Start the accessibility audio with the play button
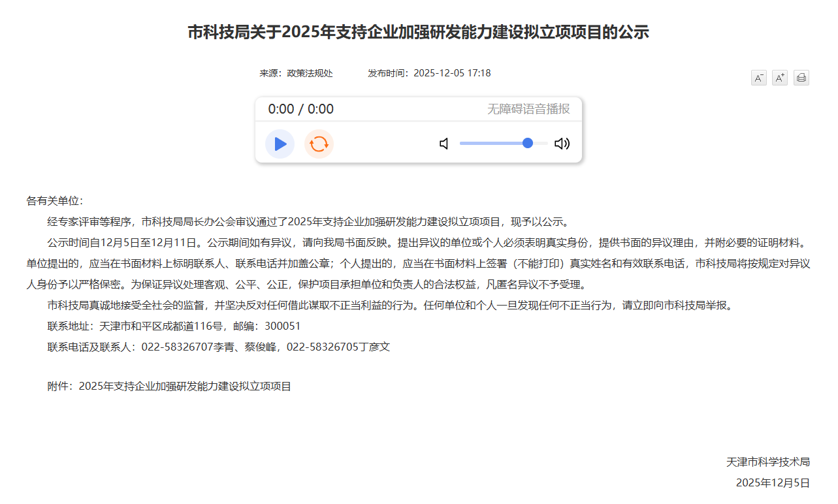Image resolution: width=838 pixels, height=504 pixels. point(280,144)
